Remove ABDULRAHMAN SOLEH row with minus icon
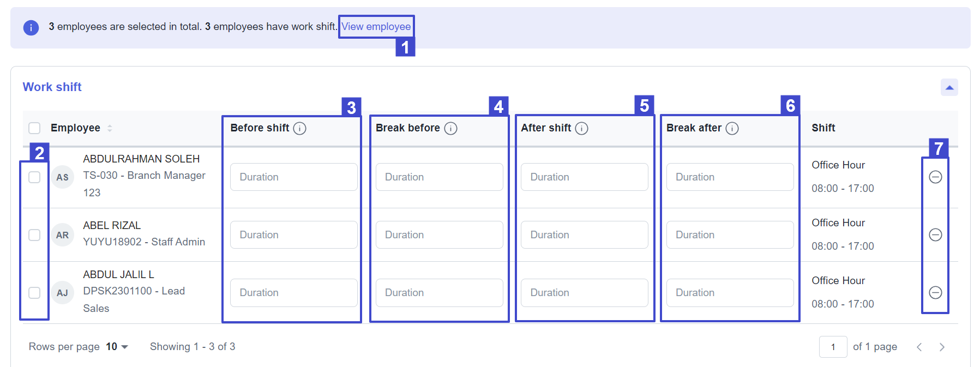Viewport: 980px width, 367px height. [x=935, y=177]
